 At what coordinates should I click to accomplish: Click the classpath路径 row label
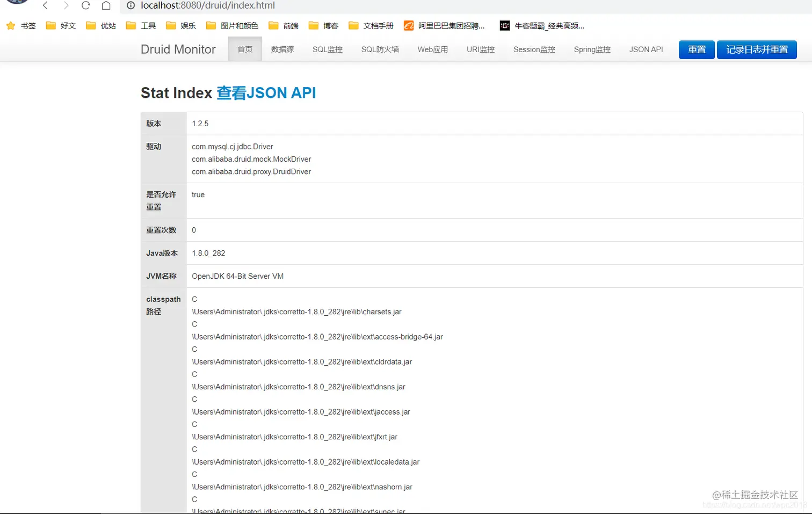point(163,305)
